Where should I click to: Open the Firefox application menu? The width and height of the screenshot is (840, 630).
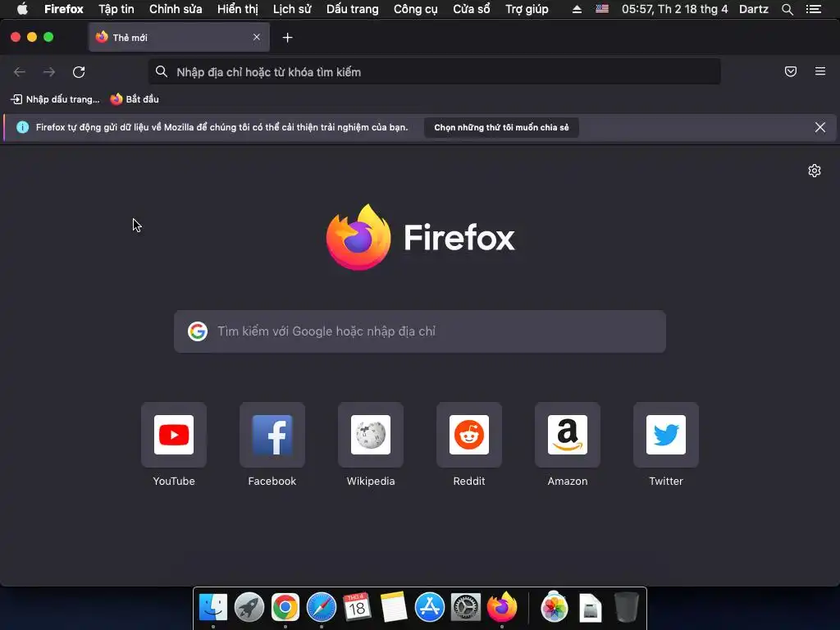coord(64,9)
